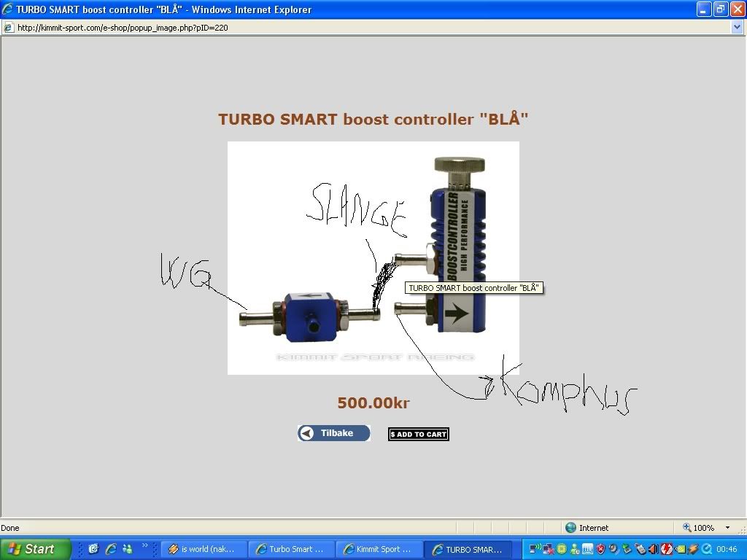Open the blue QuickTime tray icon
Viewport: 747px width, 560px height.
coord(706,549)
